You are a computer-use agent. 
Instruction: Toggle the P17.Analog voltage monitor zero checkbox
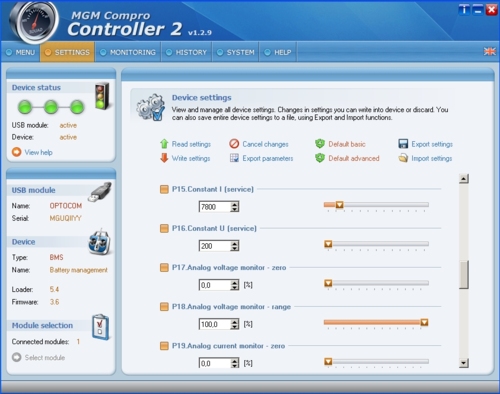164,268
